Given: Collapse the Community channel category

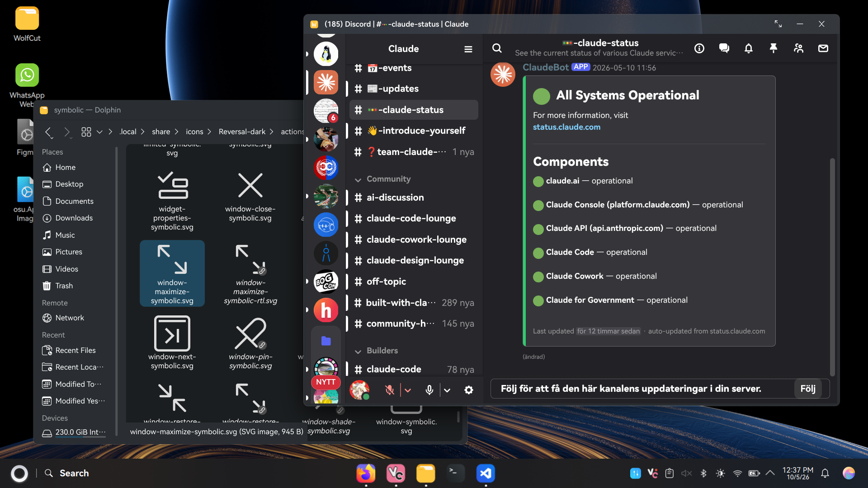Looking at the screenshot, I should pyautogui.click(x=383, y=179).
